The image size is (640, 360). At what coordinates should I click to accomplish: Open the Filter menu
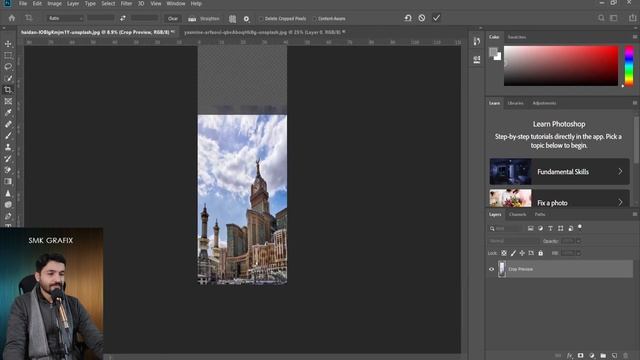click(126, 4)
